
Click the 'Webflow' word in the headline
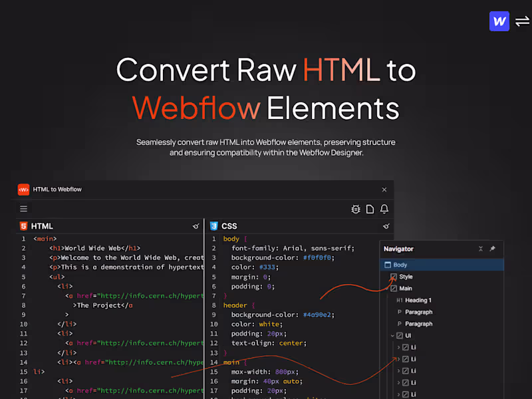coord(196,108)
